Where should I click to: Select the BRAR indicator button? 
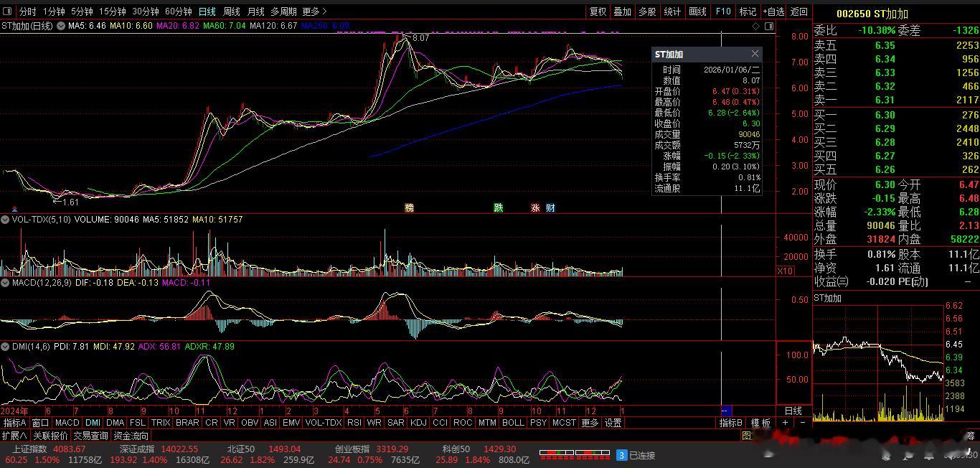click(x=187, y=423)
